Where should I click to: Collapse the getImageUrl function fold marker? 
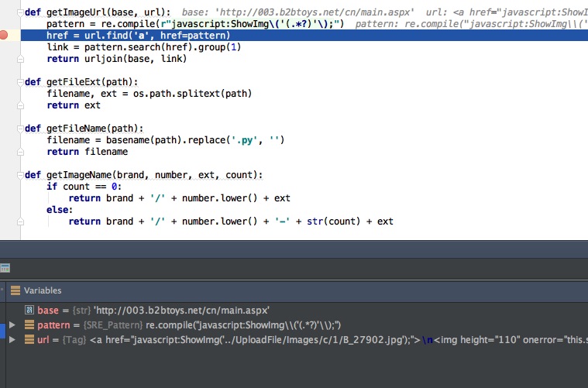(20, 12)
